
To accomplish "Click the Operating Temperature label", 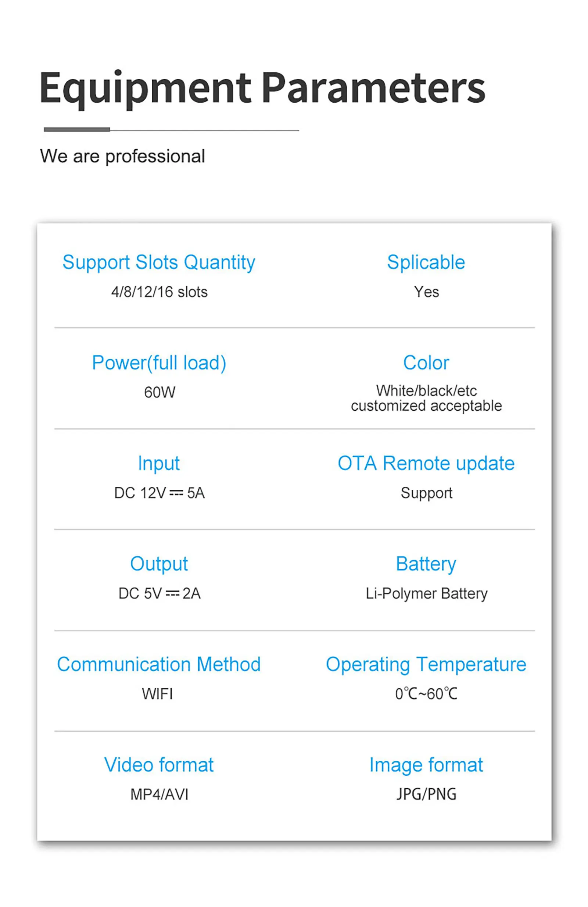I will click(426, 665).
